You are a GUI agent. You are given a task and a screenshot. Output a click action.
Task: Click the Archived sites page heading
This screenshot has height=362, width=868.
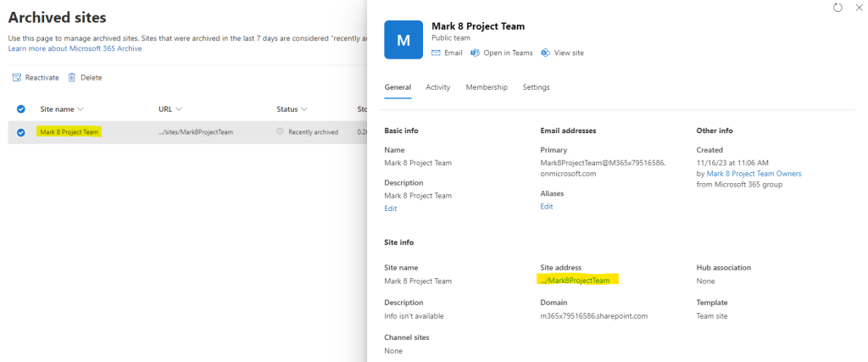click(x=57, y=18)
